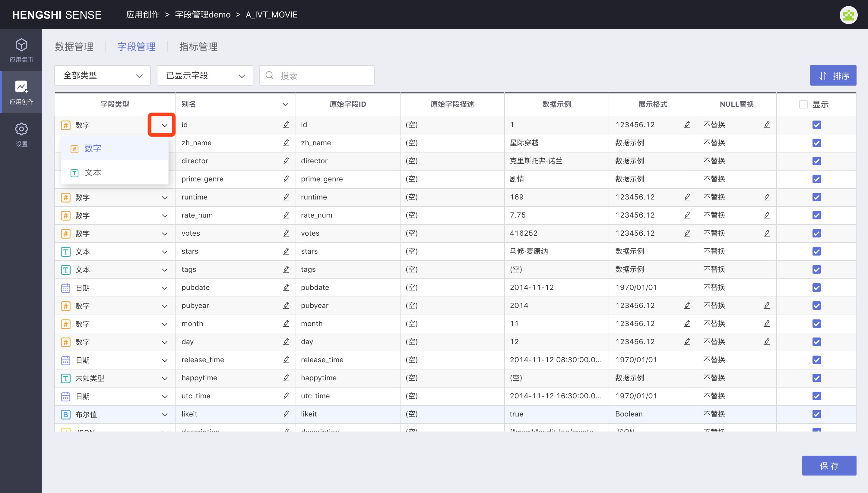Switch to the 指标管理 tab
868x493 pixels.
198,47
